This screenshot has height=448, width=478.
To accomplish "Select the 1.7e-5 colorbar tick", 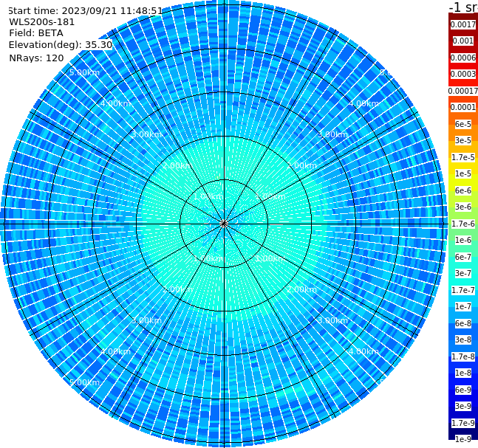I will point(463,157).
